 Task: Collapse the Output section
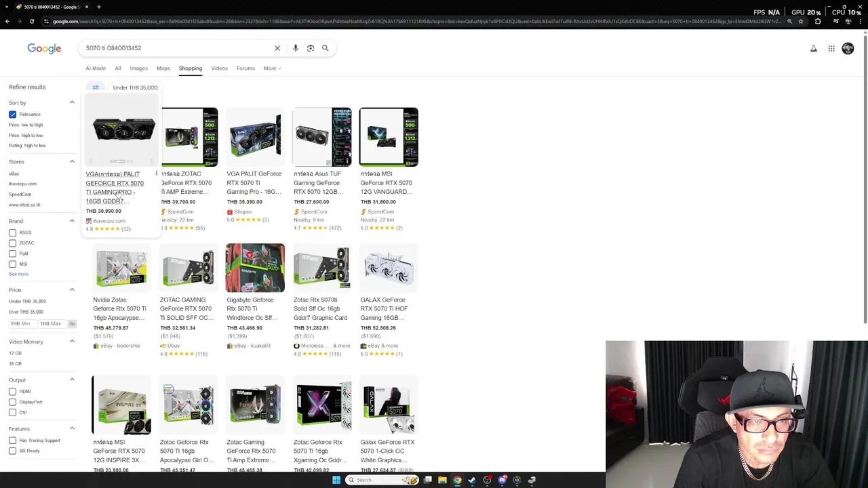(x=72, y=380)
